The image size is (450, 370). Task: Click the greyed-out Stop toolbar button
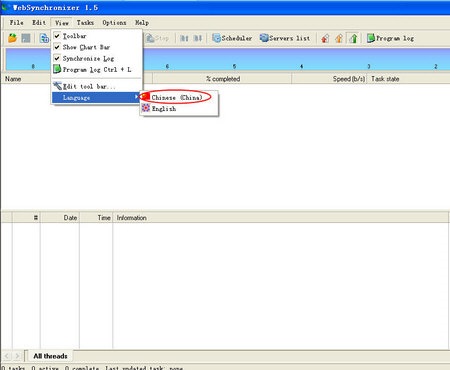coord(157,38)
